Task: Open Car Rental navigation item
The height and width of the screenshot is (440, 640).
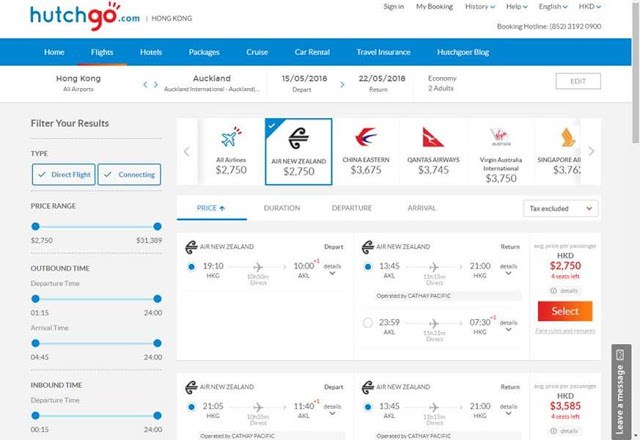Action: tap(312, 52)
